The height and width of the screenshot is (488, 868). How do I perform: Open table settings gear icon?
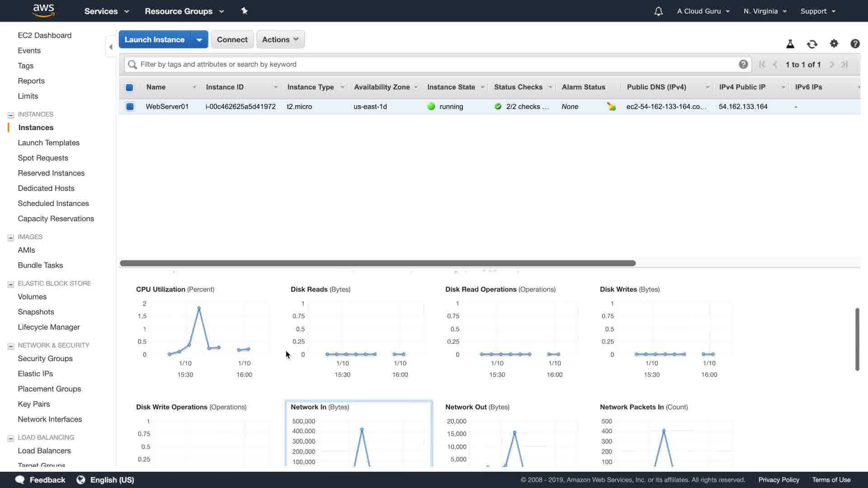click(x=834, y=43)
